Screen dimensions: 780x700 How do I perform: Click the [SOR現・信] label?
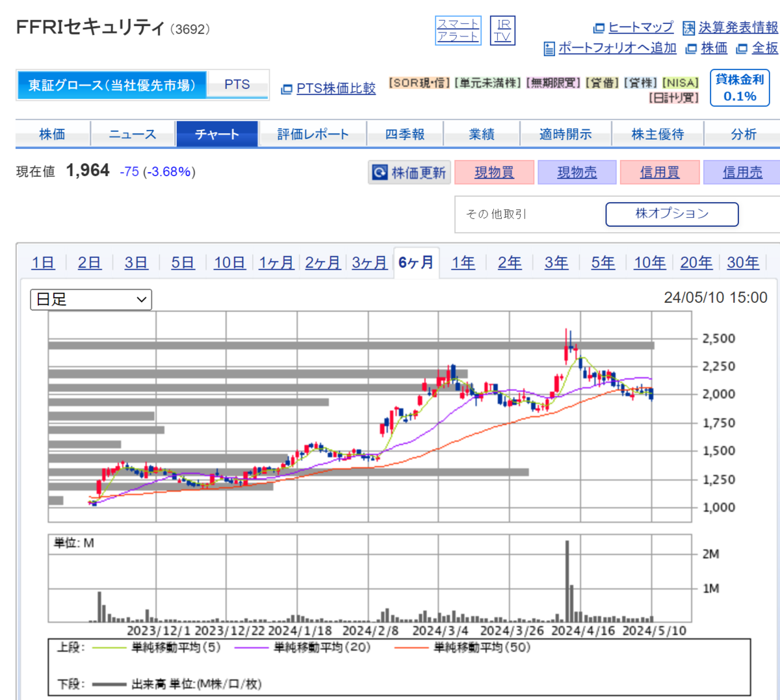point(419,83)
